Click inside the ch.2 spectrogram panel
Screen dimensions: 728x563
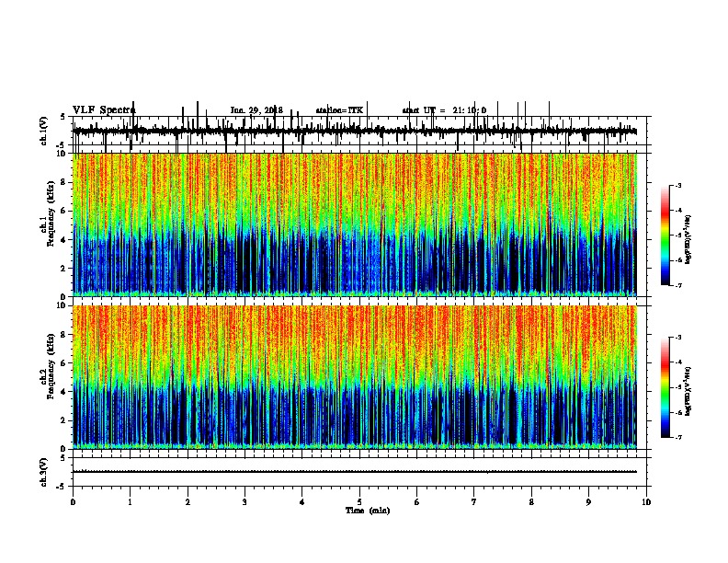click(355, 377)
